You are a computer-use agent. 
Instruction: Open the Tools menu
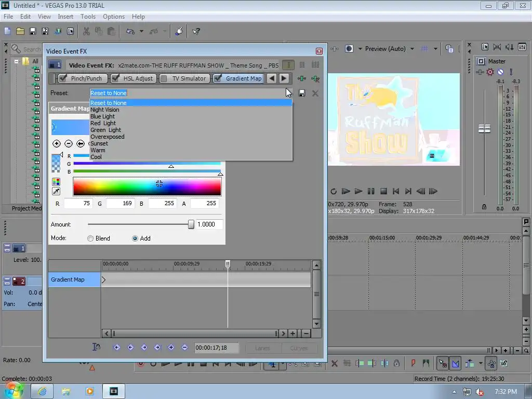(x=88, y=16)
